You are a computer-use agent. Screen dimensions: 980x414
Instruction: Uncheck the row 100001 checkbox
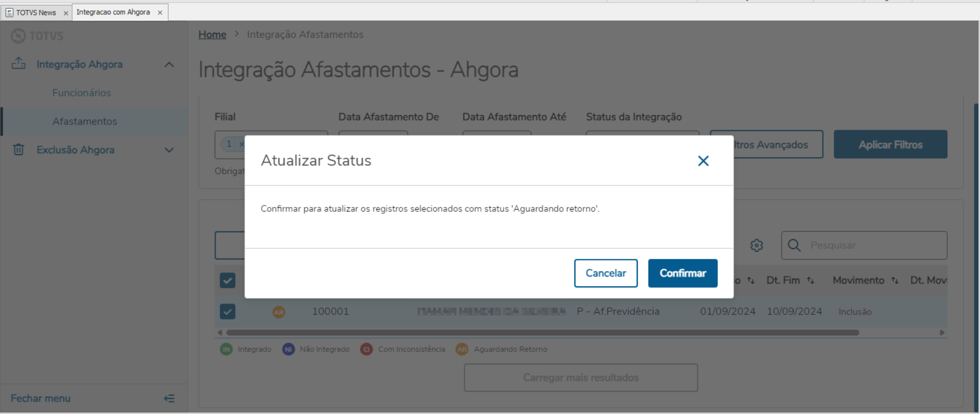(x=227, y=311)
